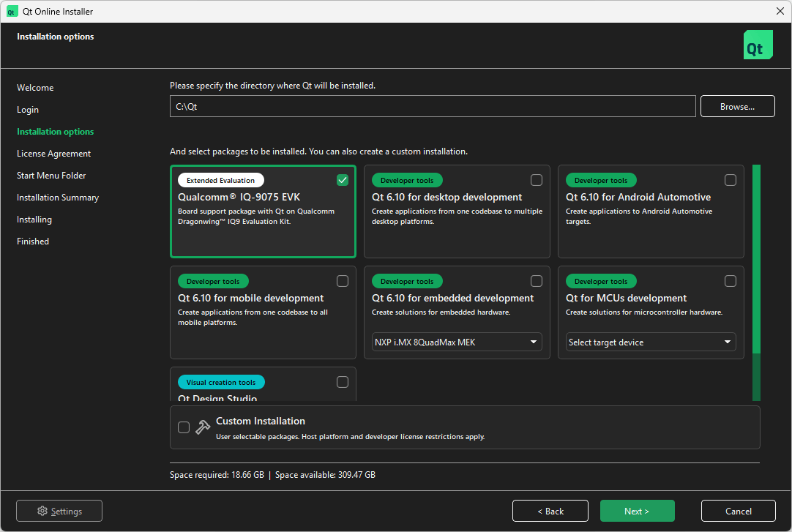Click the hammer icon next to Custom Installation

pyautogui.click(x=202, y=427)
